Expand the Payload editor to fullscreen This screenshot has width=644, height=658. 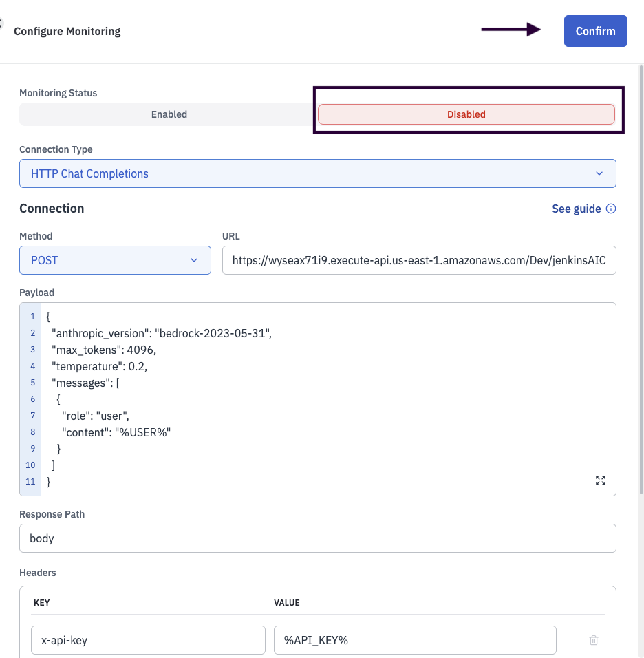pos(600,480)
